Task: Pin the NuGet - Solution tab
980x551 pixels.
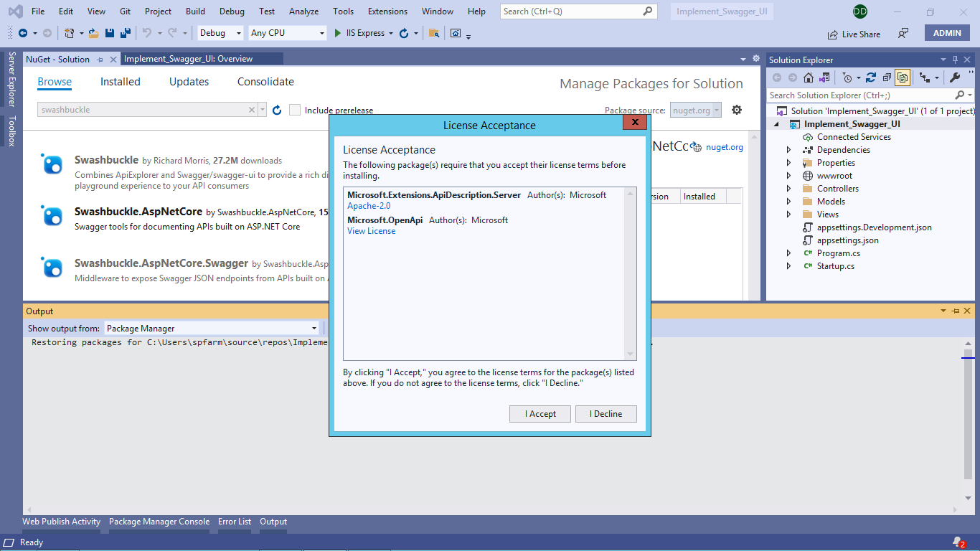Action: coord(100,60)
